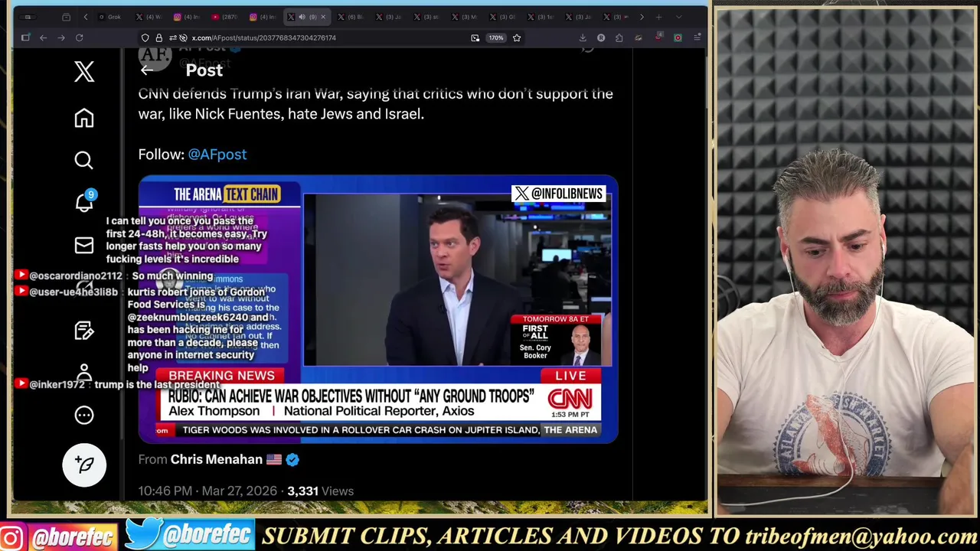This screenshot has height=551, width=980.
Task: Open browser hamburger menu
Action: point(697,37)
